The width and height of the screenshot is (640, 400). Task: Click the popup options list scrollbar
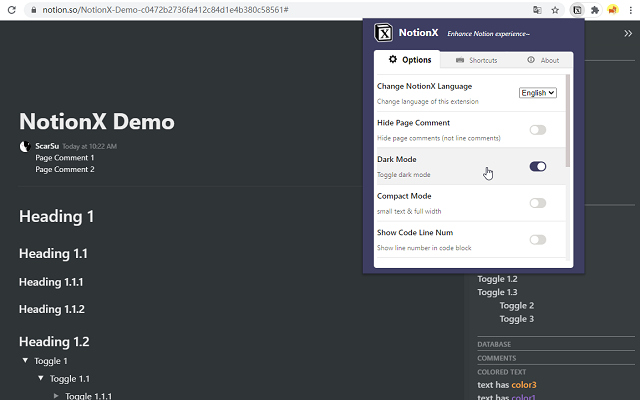(569, 120)
